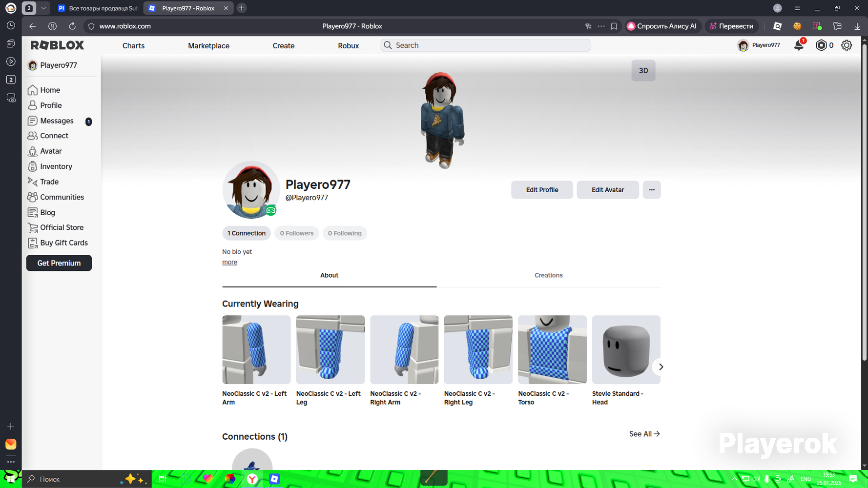
Task: Switch to the first browser tab
Action: pos(98,8)
